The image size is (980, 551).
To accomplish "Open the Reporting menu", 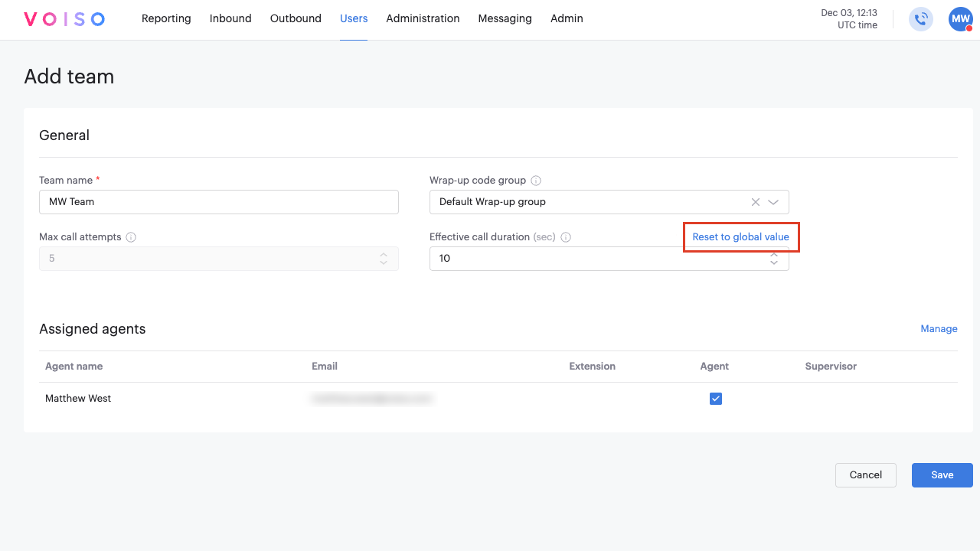I will 166,18.
